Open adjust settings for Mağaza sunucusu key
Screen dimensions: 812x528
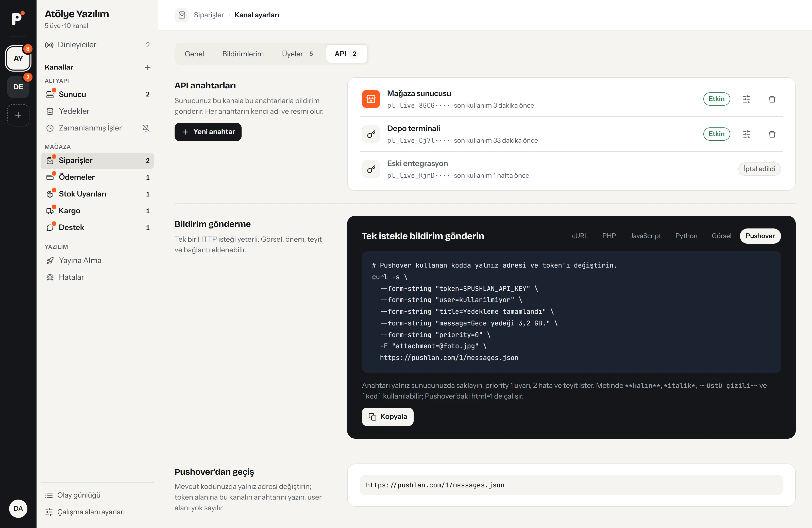(x=747, y=99)
